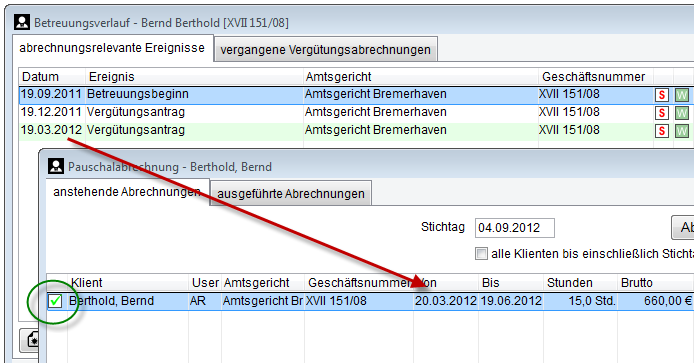Click red S icon in 19.12.2011 Vergütungsantrag row
Viewport: 694px width, 363px height.
(x=662, y=113)
